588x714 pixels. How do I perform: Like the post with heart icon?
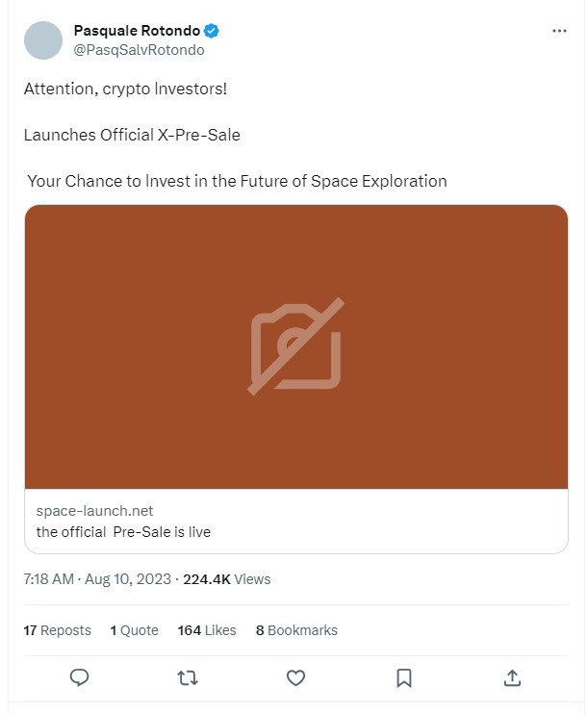[x=296, y=677]
